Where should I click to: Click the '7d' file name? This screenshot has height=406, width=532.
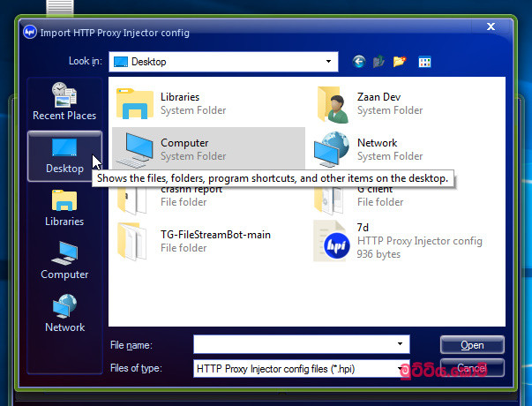click(363, 227)
